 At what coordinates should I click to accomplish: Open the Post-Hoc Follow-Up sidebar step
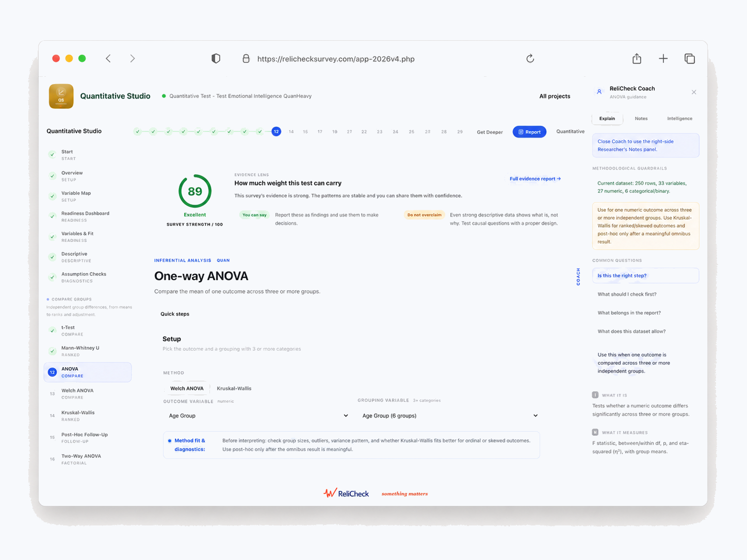coord(88,438)
